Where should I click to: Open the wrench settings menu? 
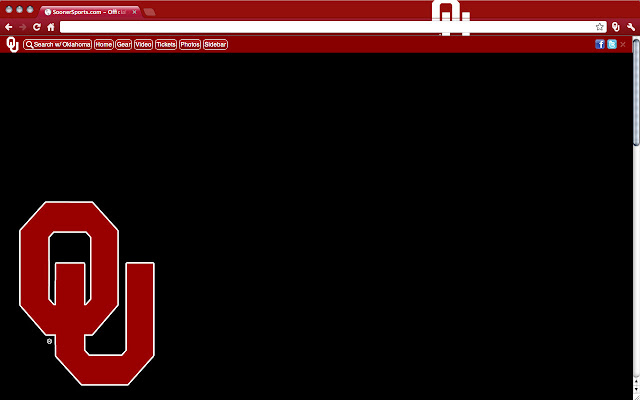point(631,27)
